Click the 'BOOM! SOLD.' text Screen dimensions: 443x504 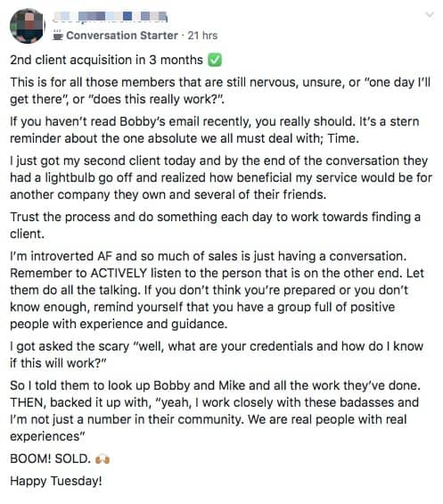coord(51,459)
